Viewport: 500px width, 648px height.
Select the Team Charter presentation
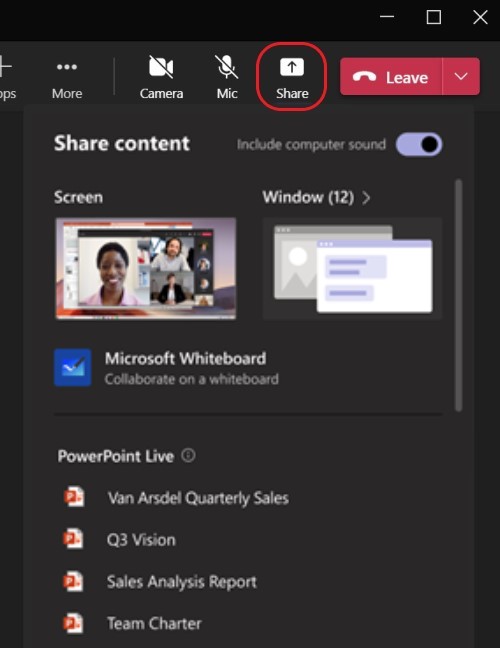tap(154, 623)
